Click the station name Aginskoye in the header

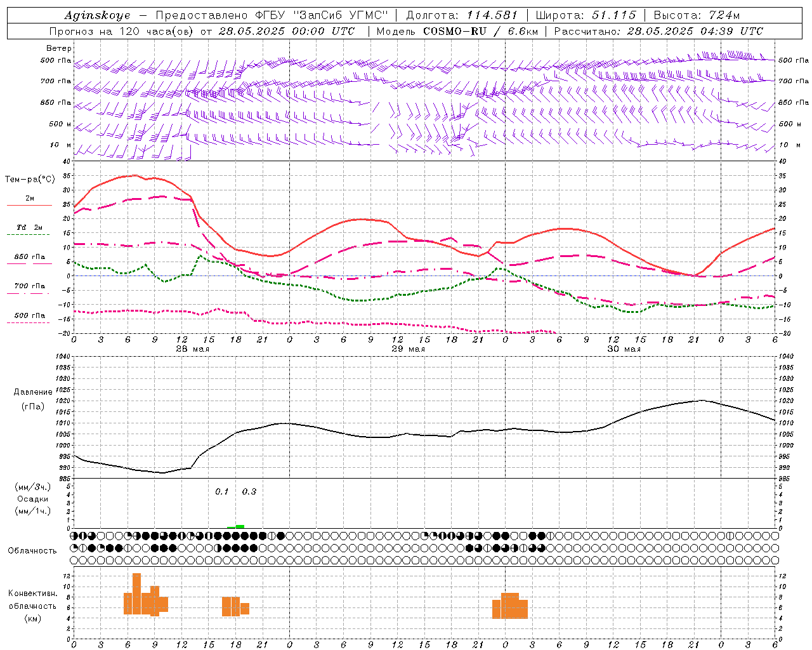click(97, 15)
